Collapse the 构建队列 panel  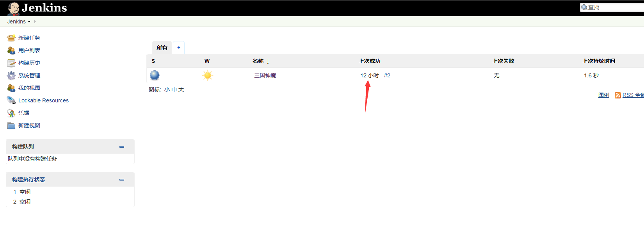coord(122,147)
